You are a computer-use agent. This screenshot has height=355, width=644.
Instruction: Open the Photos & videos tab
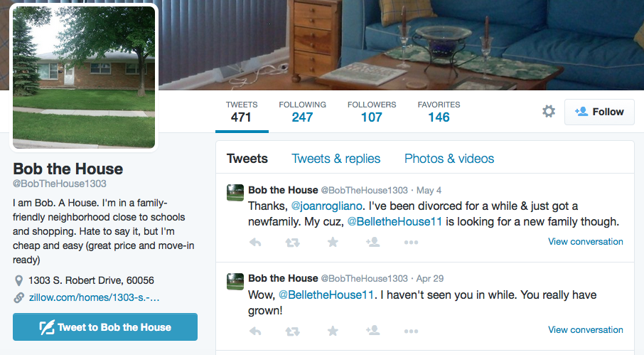[x=449, y=159]
